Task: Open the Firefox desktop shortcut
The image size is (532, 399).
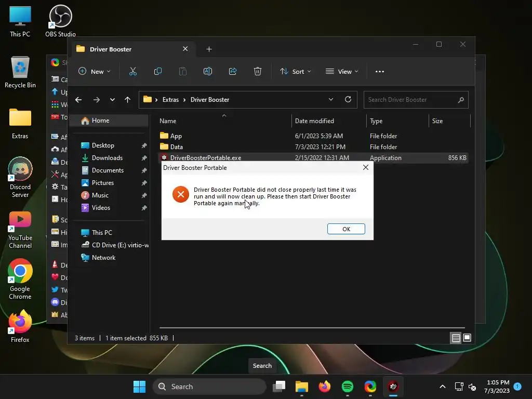Action: (x=20, y=326)
